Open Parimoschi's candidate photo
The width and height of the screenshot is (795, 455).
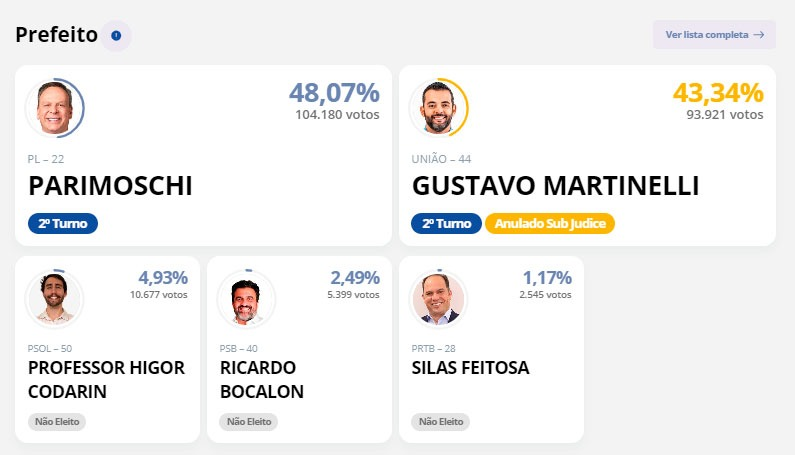pyautogui.click(x=54, y=107)
